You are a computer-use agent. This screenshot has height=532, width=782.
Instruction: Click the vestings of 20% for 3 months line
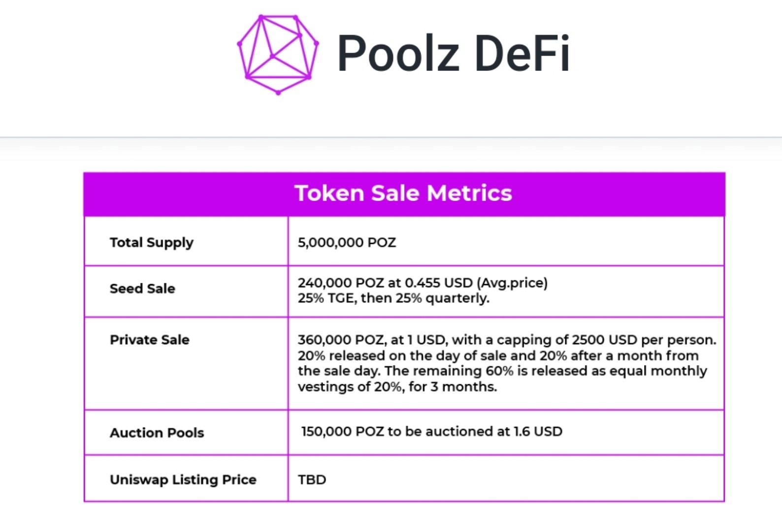pyautogui.click(x=397, y=387)
